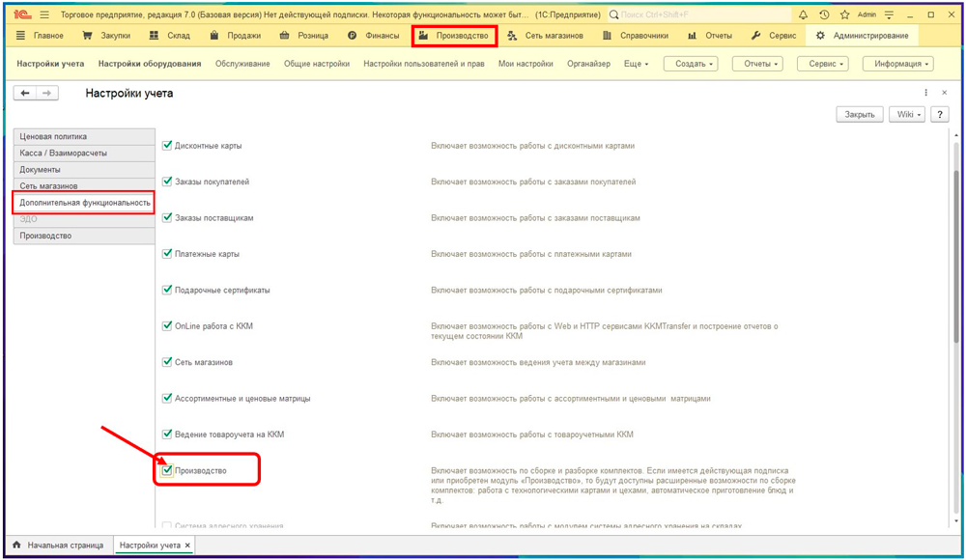
Task: Expand the Wiki dropdown
Action: point(908,114)
